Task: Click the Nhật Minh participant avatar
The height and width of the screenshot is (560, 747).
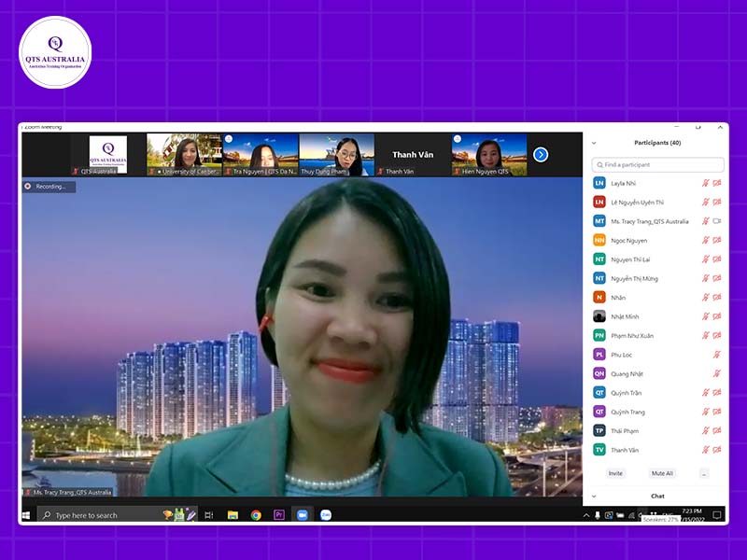Action: [x=599, y=316]
